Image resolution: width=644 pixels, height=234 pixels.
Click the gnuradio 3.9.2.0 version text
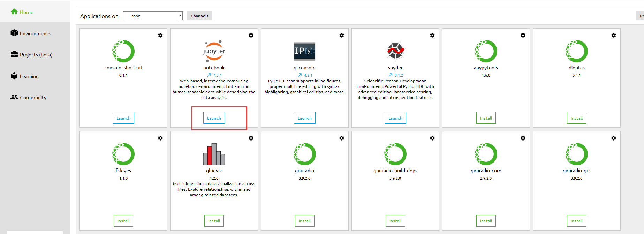[x=305, y=178]
